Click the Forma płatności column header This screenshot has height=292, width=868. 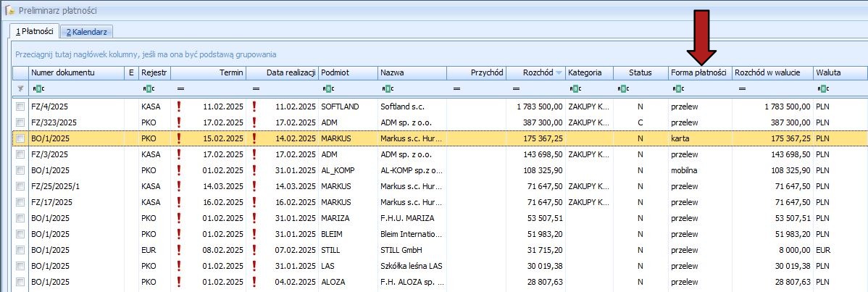tap(700, 72)
